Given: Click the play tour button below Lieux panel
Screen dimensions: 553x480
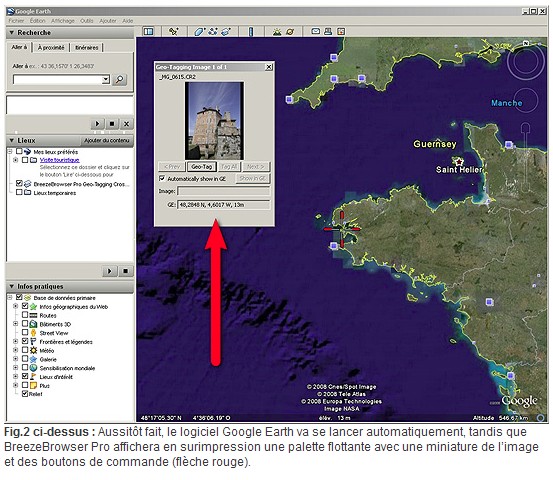Looking at the screenshot, I should 110,271.
